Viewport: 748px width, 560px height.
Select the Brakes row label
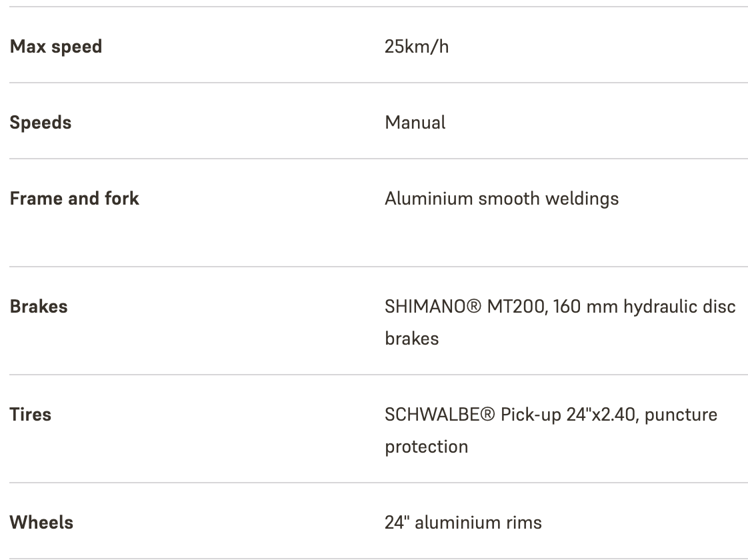(39, 307)
